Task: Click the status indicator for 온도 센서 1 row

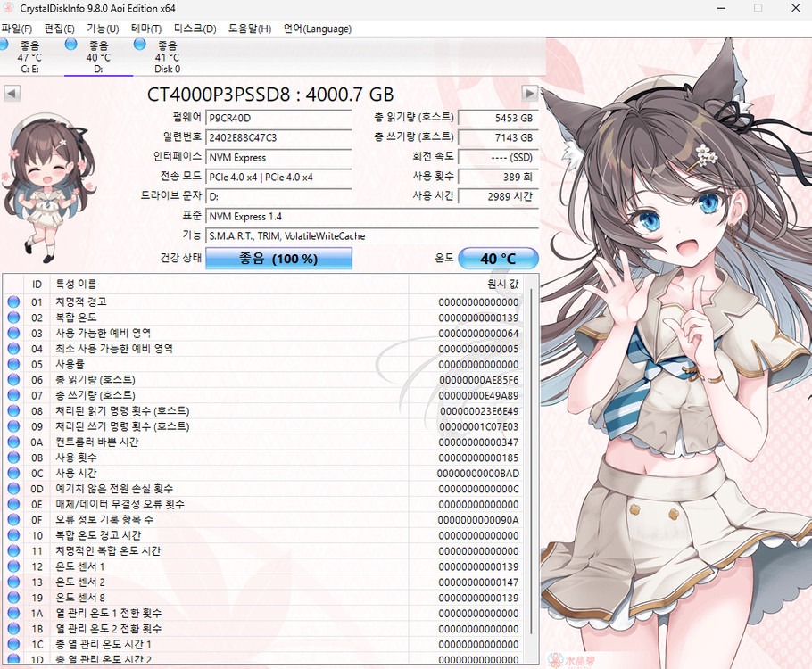Action: (12, 566)
